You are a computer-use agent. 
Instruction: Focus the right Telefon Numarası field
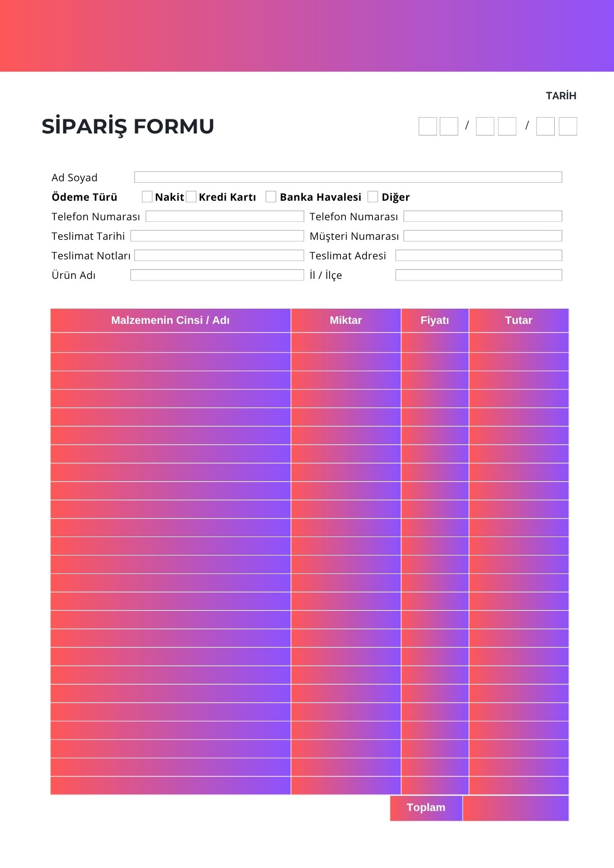pyautogui.click(x=483, y=216)
